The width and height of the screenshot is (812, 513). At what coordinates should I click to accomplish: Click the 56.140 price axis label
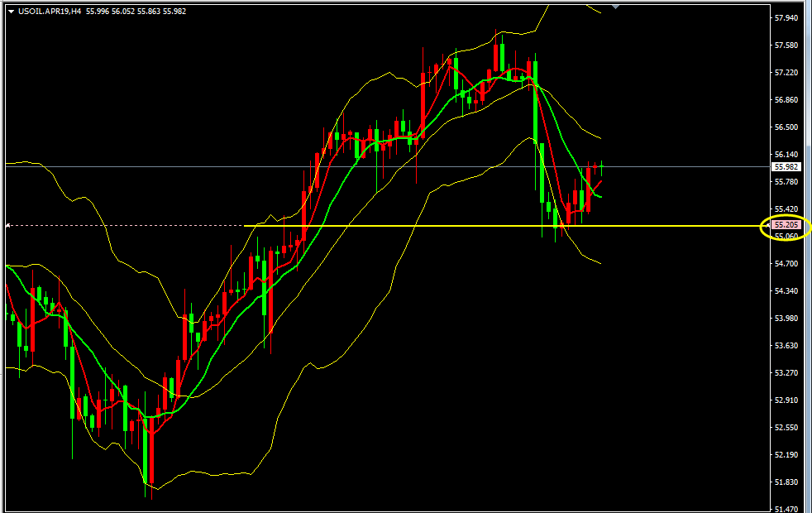[786, 155]
